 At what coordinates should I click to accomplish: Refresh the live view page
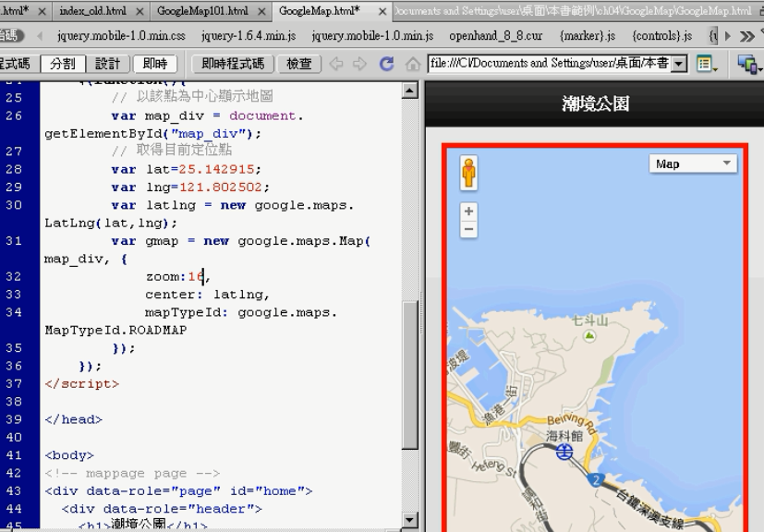tap(387, 64)
